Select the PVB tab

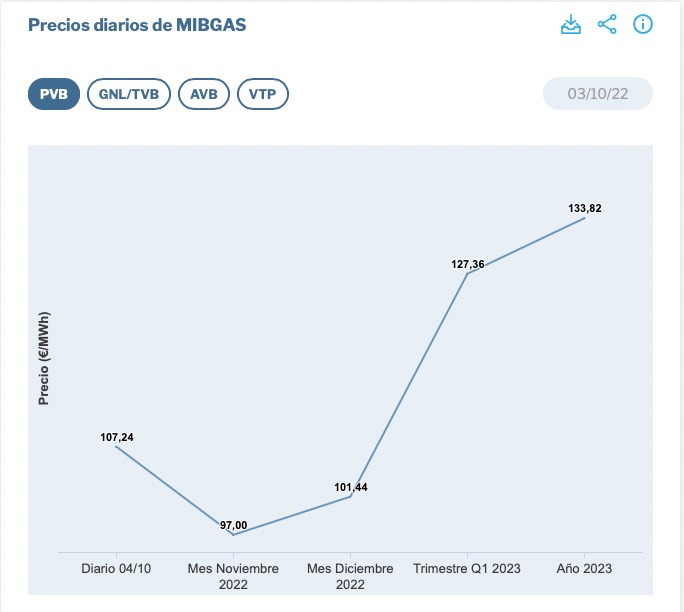click(x=53, y=95)
